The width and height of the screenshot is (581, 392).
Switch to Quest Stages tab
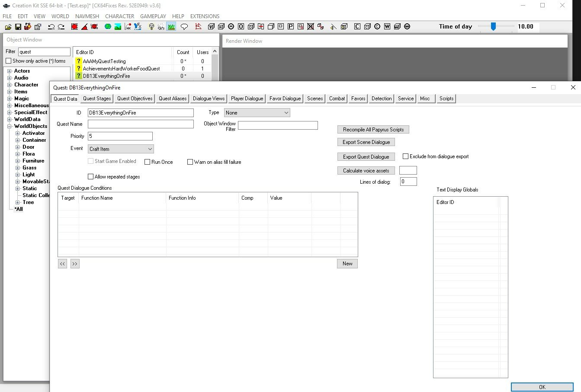coord(97,99)
